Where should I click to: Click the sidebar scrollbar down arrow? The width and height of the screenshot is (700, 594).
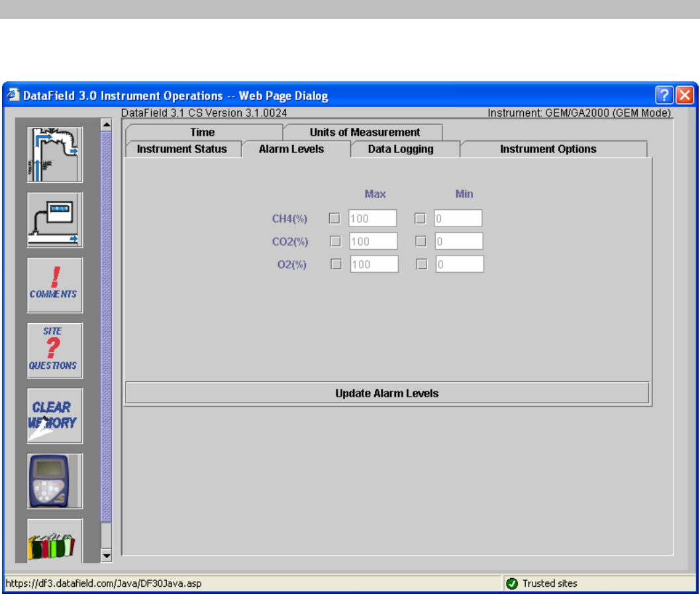pyautogui.click(x=106, y=556)
